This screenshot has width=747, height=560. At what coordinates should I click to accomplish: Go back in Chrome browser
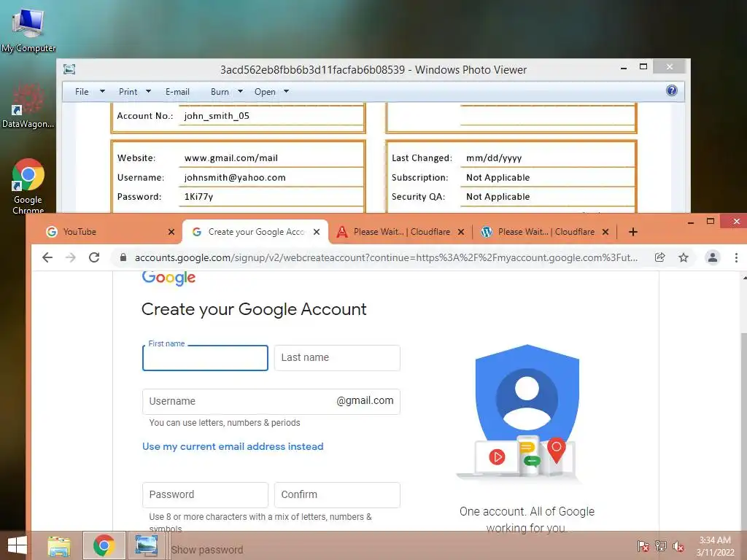tap(47, 257)
